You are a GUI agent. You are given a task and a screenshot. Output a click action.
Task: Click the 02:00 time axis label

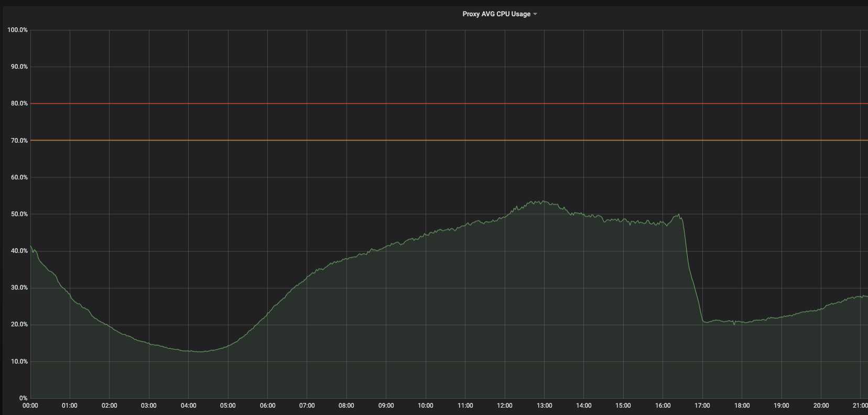110,406
